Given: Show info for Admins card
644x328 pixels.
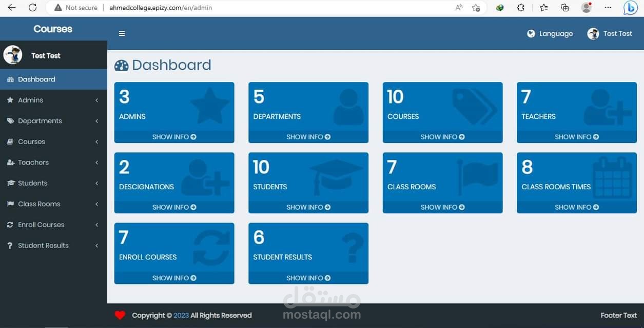Looking at the screenshot, I should pyautogui.click(x=174, y=137).
